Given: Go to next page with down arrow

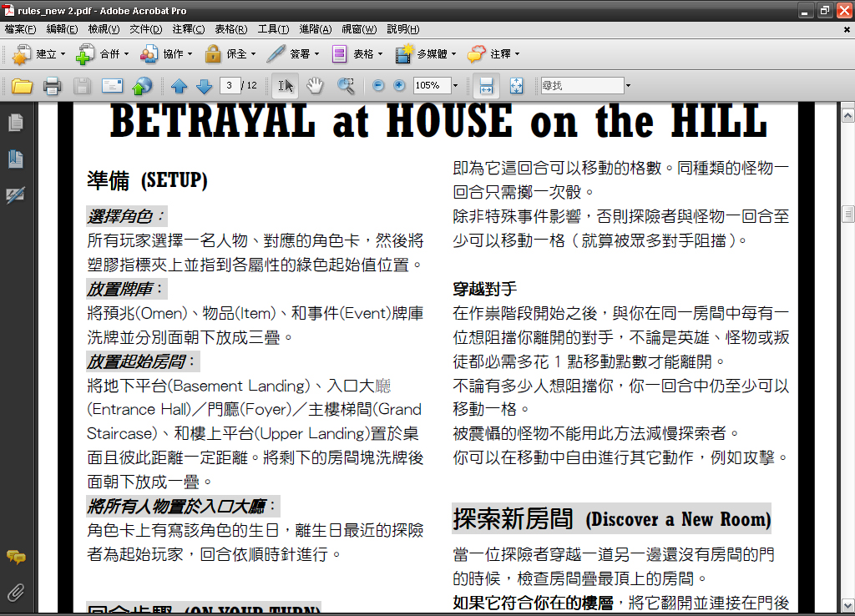Looking at the screenshot, I should point(204,86).
